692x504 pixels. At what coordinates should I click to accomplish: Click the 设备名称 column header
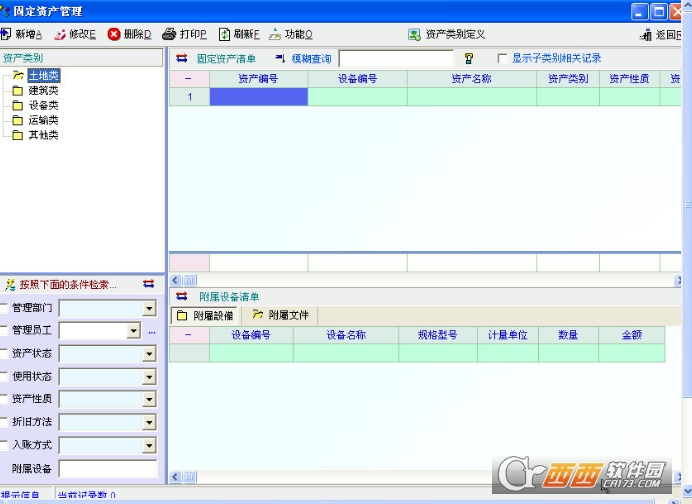(346, 335)
